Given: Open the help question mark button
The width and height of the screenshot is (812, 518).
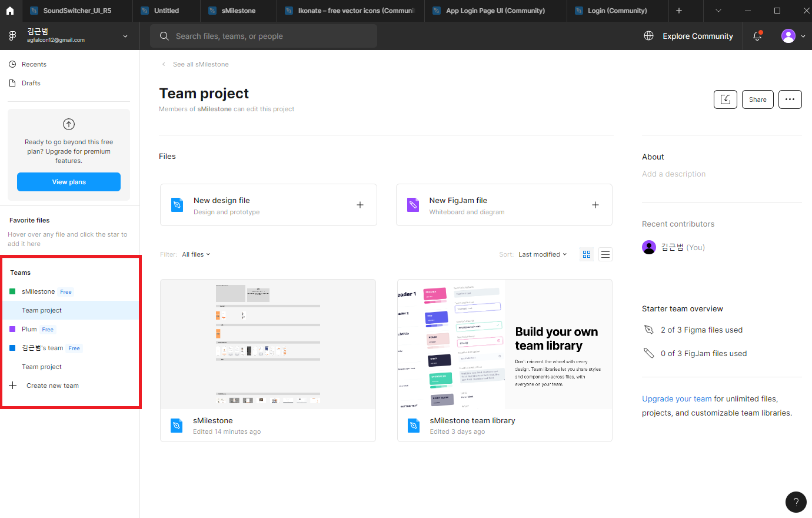Looking at the screenshot, I should (796, 502).
